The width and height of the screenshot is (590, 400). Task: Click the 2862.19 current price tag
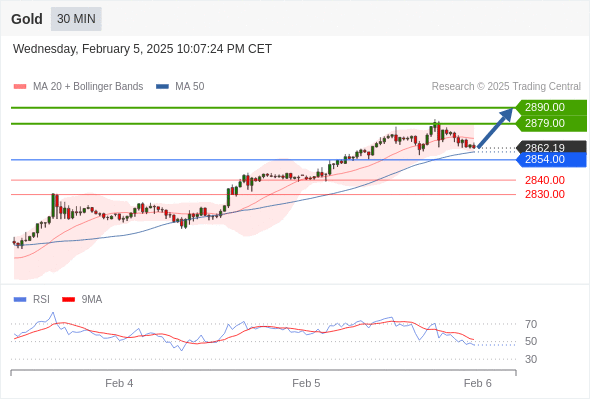point(551,147)
